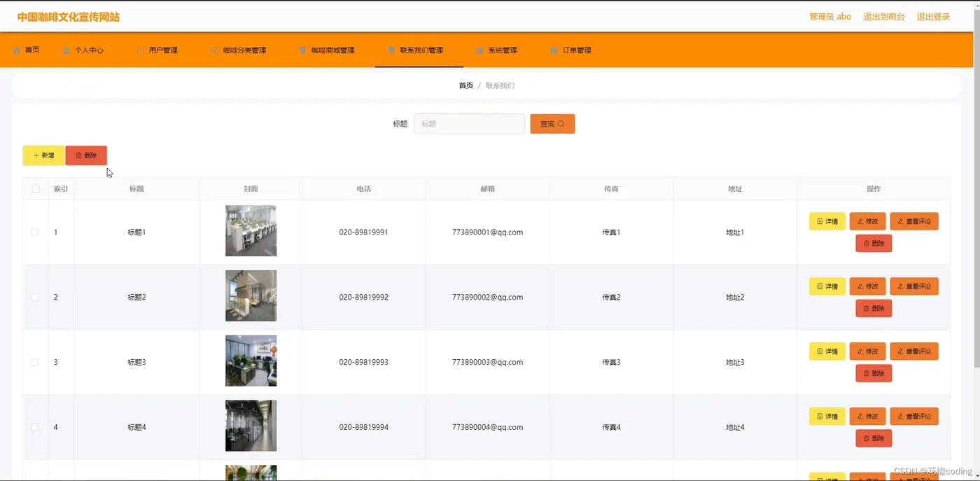The height and width of the screenshot is (481, 980).
Task: Click the 电话 column header
Action: click(x=364, y=189)
